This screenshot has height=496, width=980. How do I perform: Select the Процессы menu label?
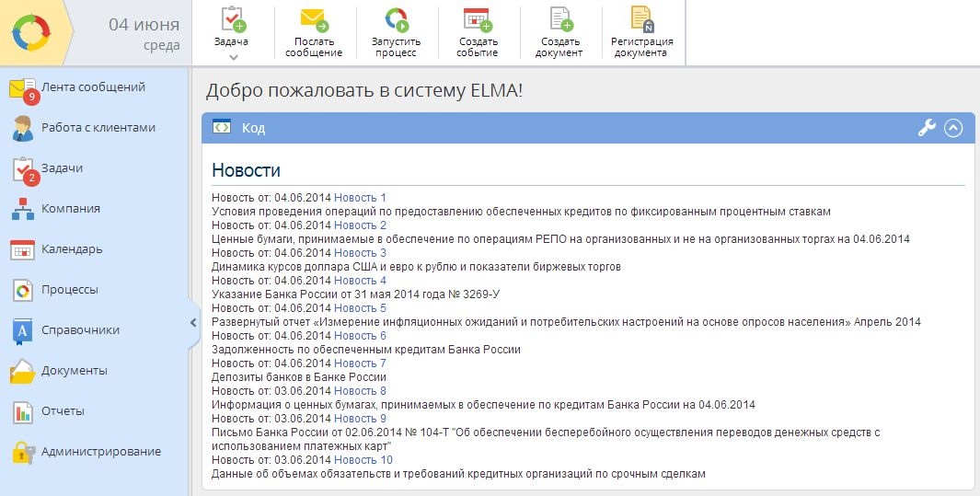[x=69, y=290]
